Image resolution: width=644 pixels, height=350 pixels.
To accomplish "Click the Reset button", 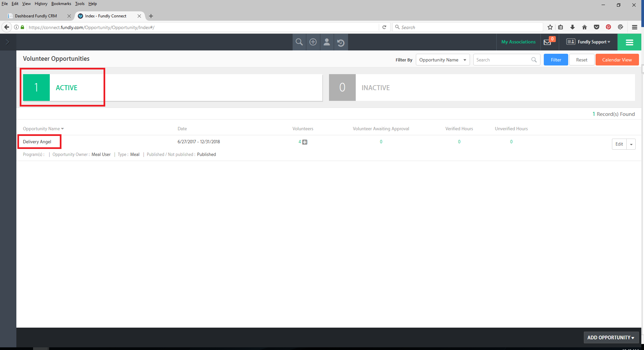I will click(582, 60).
